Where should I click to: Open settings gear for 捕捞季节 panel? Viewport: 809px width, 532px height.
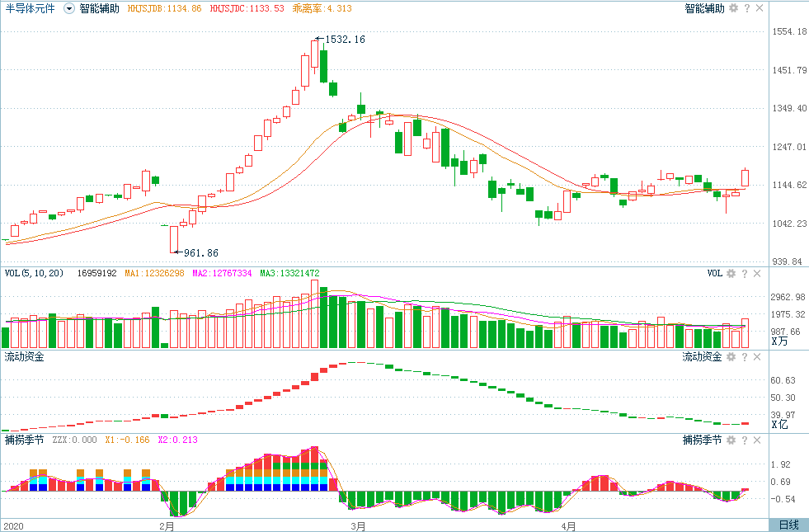click(x=731, y=440)
